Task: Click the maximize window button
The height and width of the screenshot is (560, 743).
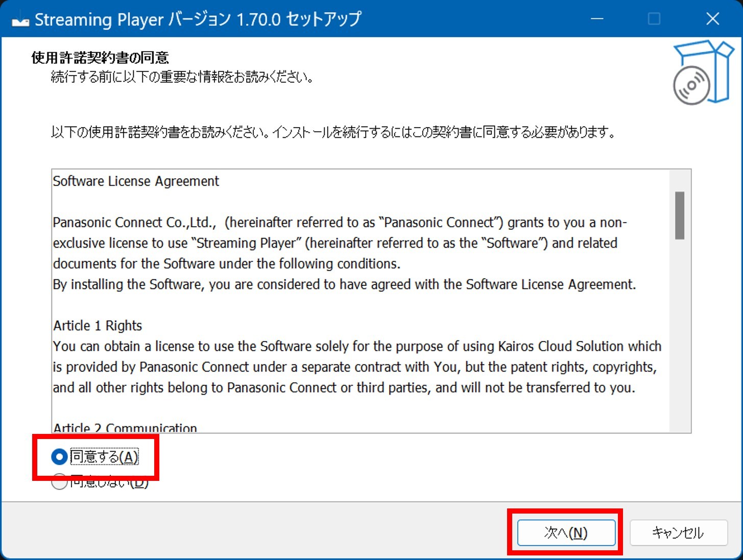Action: click(x=654, y=19)
